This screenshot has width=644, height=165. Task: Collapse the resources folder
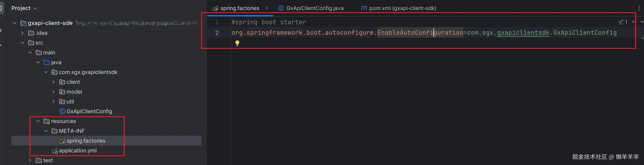[x=38, y=121]
